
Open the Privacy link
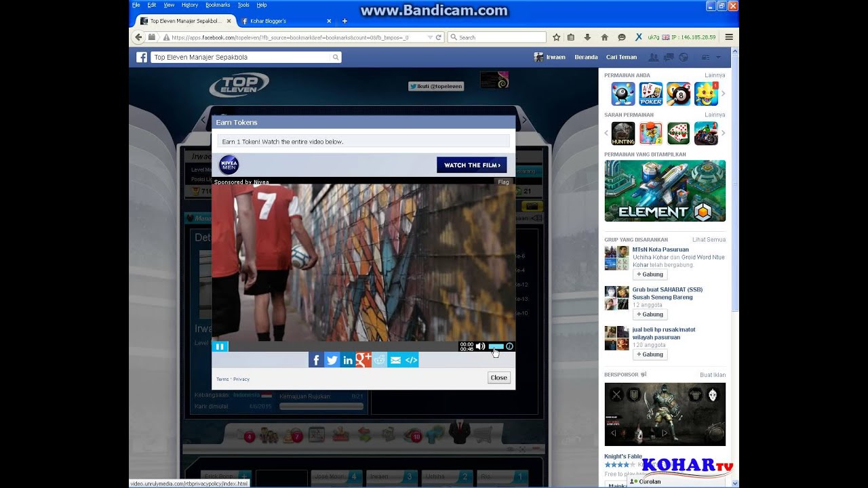point(241,379)
